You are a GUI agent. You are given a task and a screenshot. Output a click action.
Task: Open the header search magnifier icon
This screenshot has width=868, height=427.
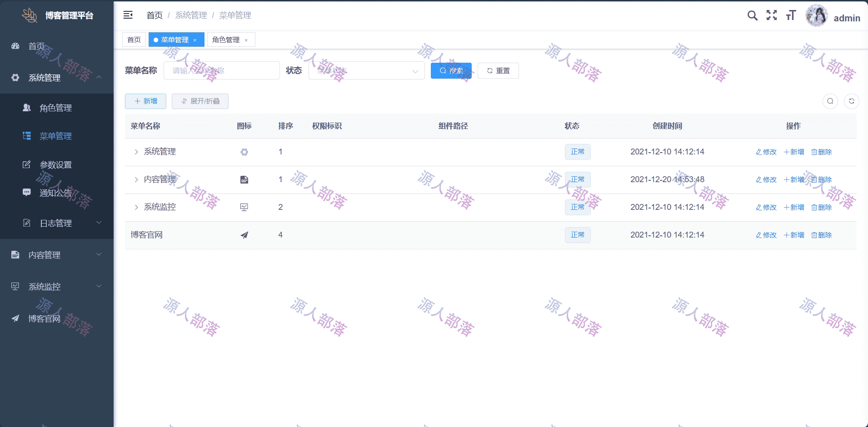(753, 15)
